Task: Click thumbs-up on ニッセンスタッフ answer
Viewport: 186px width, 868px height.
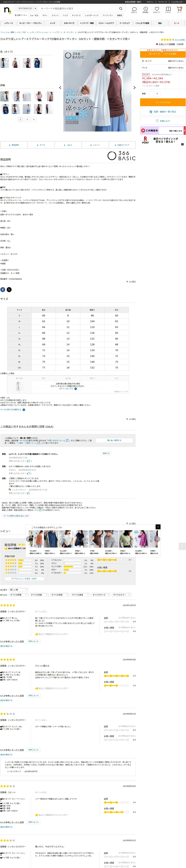Action: tap(28, 493)
